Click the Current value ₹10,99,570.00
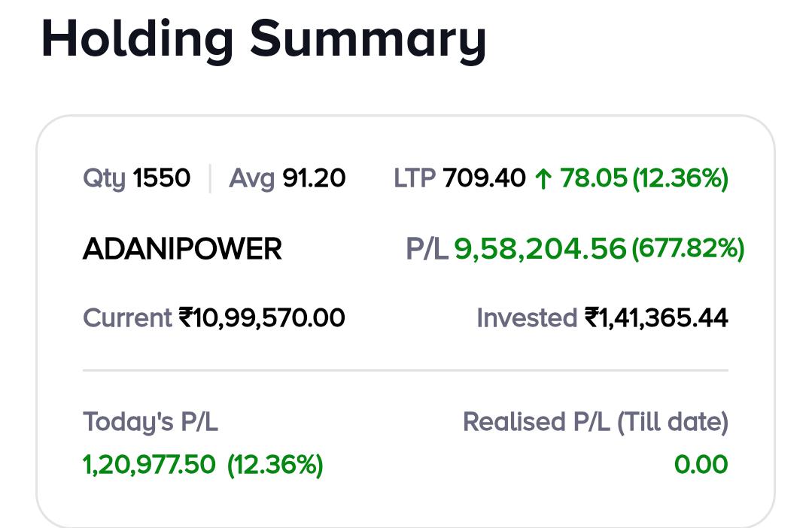 pyautogui.click(x=262, y=318)
